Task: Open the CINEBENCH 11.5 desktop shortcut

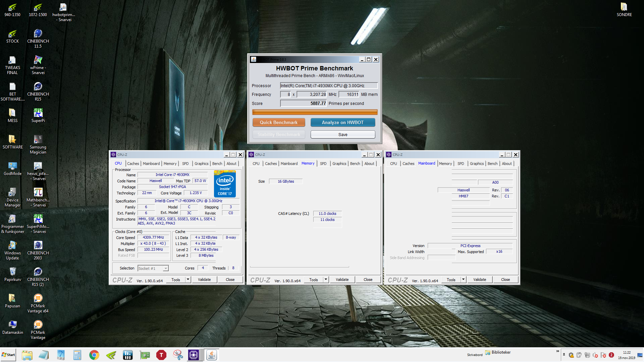Action: (x=38, y=39)
